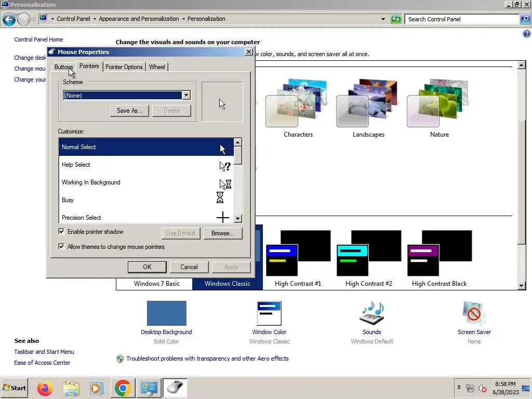Click the muted volume tray icon

click(482, 388)
